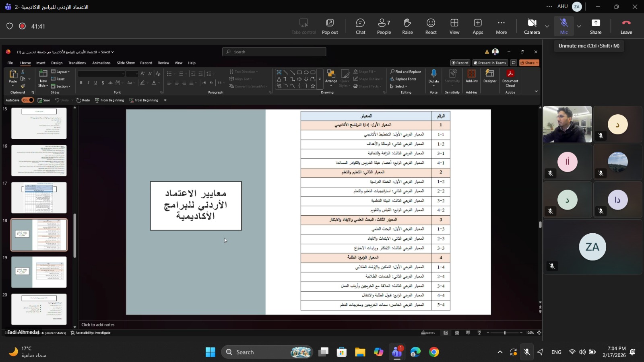Open the View layout options
The width and height of the screenshot is (644, 362).
(454, 27)
